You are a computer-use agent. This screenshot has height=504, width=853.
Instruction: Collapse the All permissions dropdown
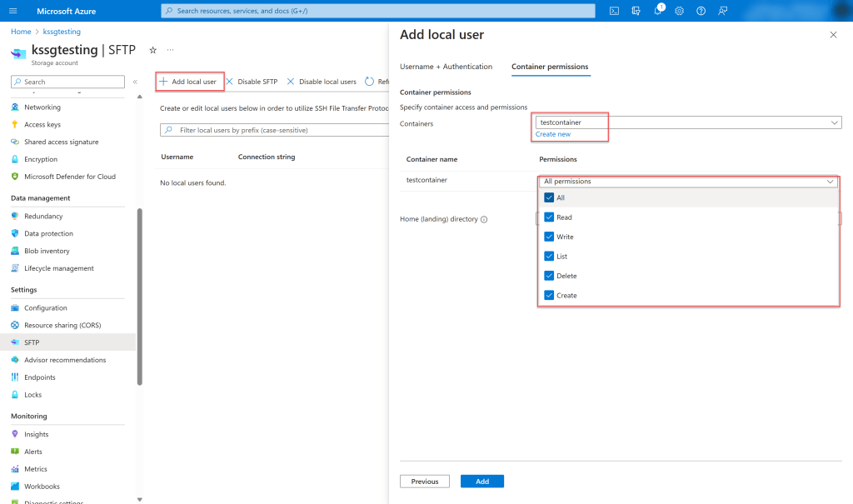830,181
